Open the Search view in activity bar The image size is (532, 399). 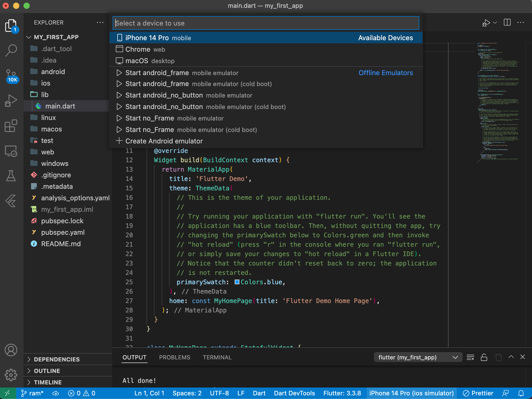[x=11, y=50]
